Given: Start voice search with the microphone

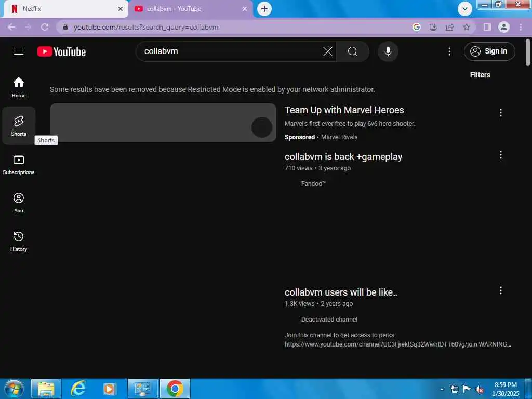Looking at the screenshot, I should (x=388, y=51).
